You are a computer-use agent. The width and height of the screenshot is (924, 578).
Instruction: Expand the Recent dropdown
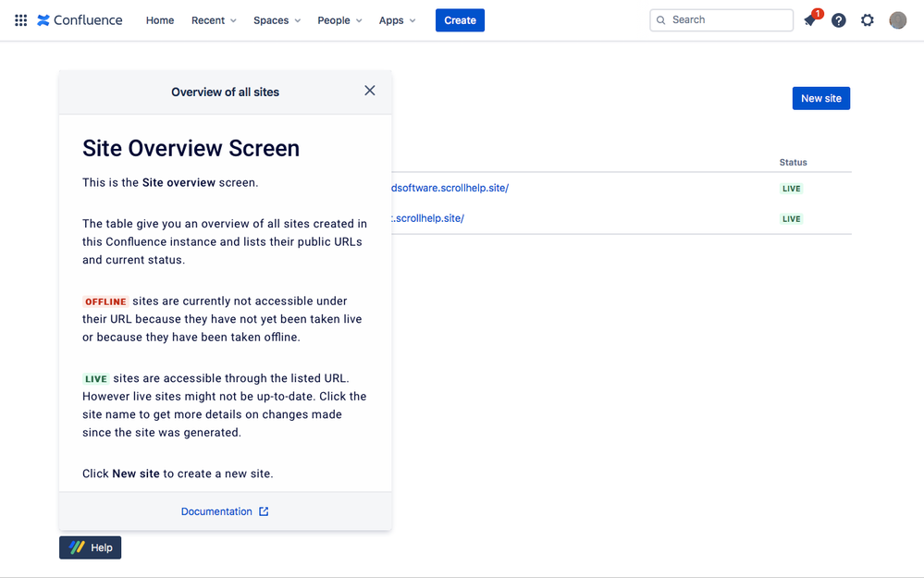click(214, 20)
